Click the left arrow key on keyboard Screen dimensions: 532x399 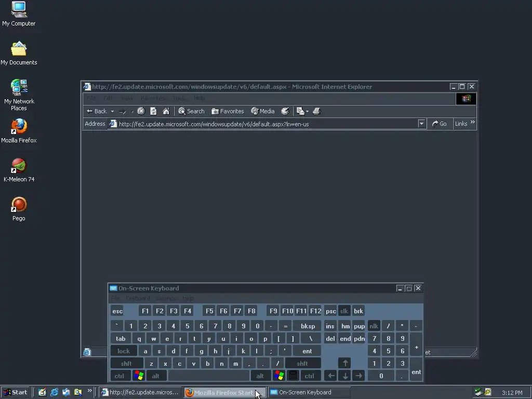tap(330, 376)
